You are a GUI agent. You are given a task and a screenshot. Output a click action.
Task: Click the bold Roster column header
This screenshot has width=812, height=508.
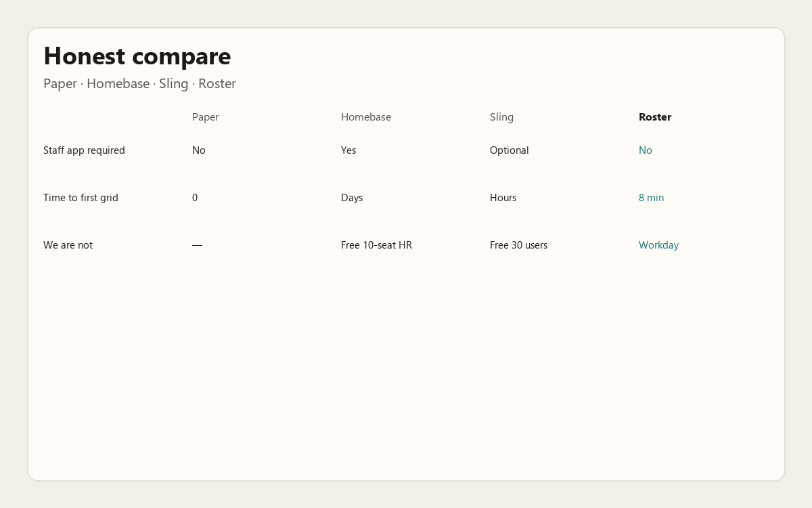click(x=655, y=117)
